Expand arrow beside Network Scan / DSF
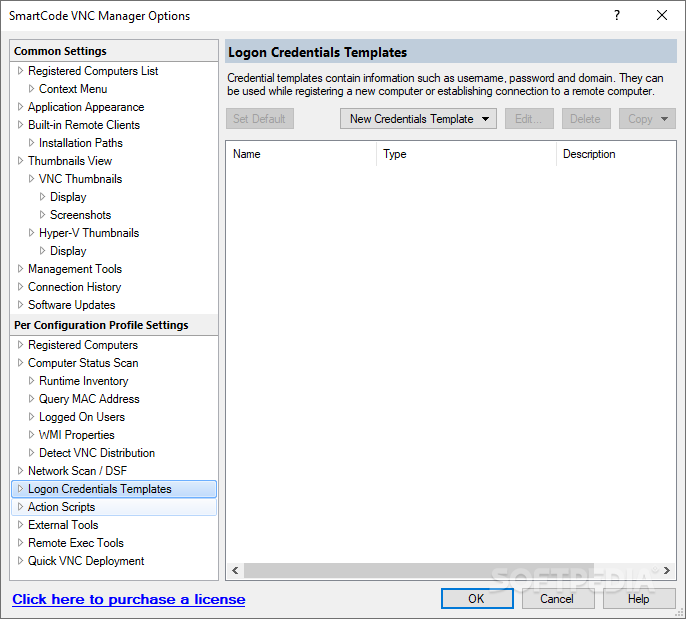The width and height of the screenshot is (686, 619). pos(20,470)
